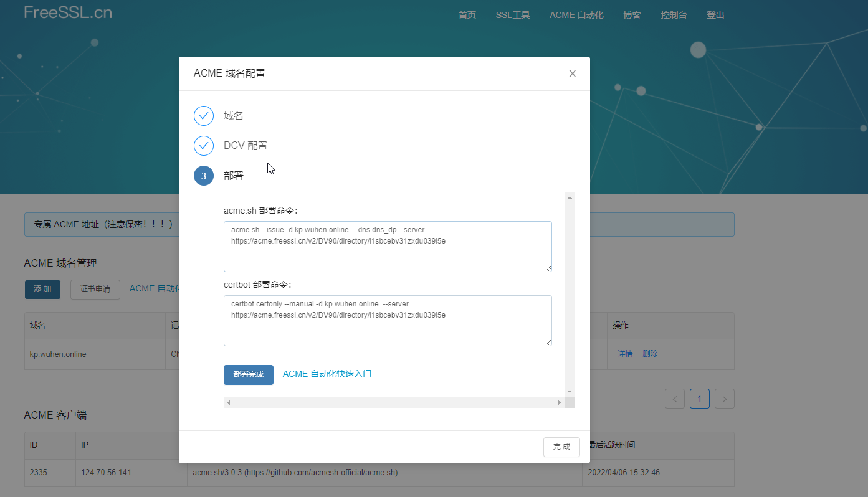This screenshot has height=497, width=868.
Task: Open the 首页 navigation item
Action: (467, 15)
